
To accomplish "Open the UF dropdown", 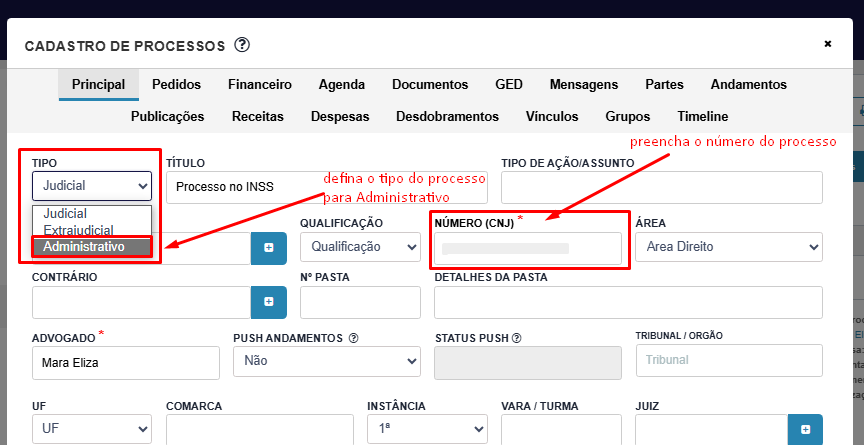I will [x=92, y=428].
